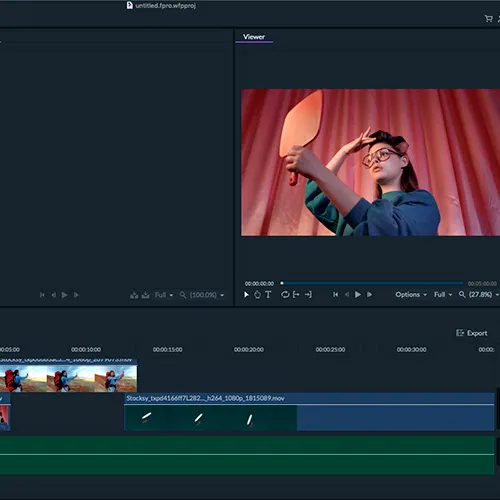This screenshot has height=500, width=500.
Task: Step back one frame in Viewer
Action: (x=347, y=295)
